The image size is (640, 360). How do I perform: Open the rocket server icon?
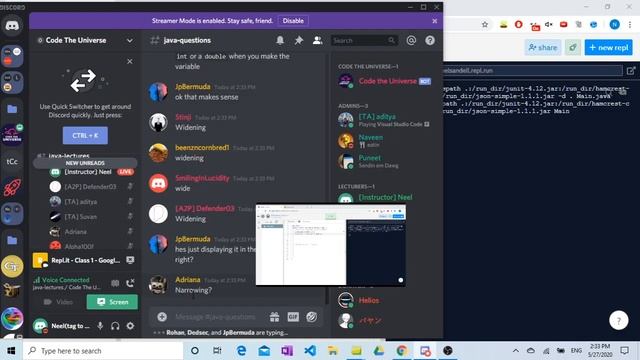pyautogui.click(x=12, y=187)
